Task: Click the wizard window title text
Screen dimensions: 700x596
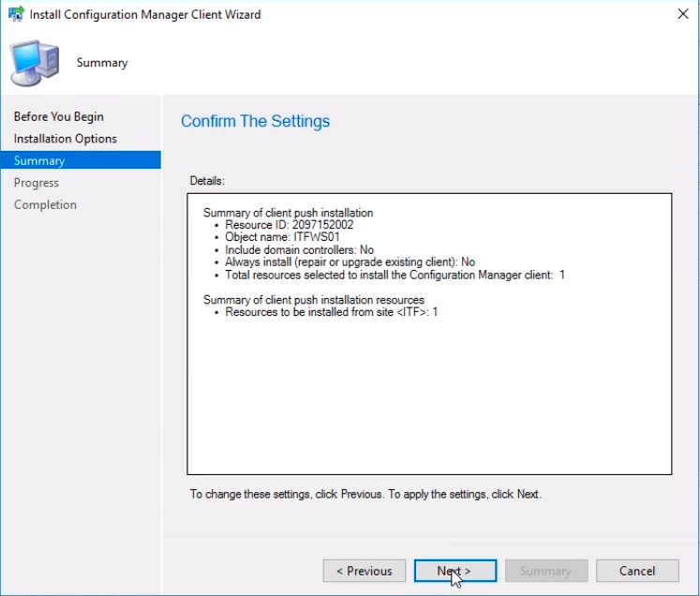Action: pos(145,14)
